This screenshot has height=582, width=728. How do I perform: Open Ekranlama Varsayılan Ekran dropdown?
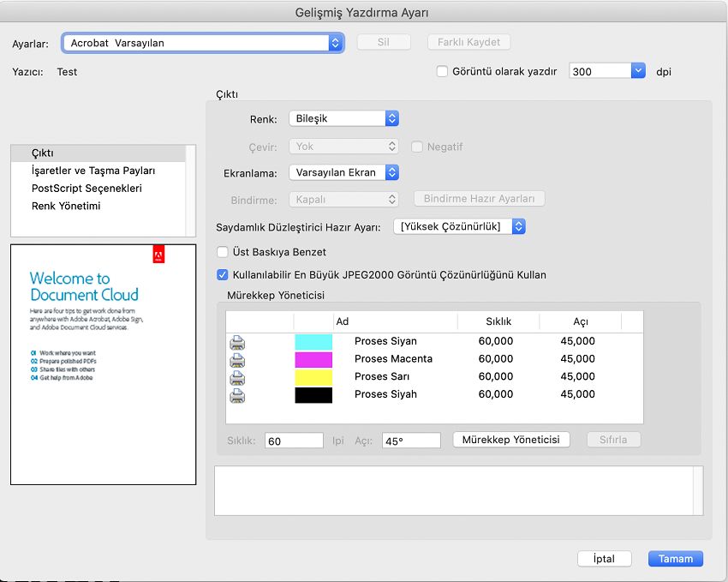(343, 172)
